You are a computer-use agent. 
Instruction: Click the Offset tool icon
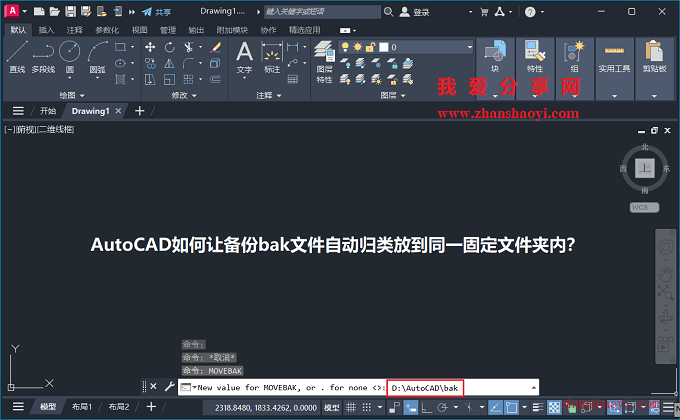click(216, 79)
